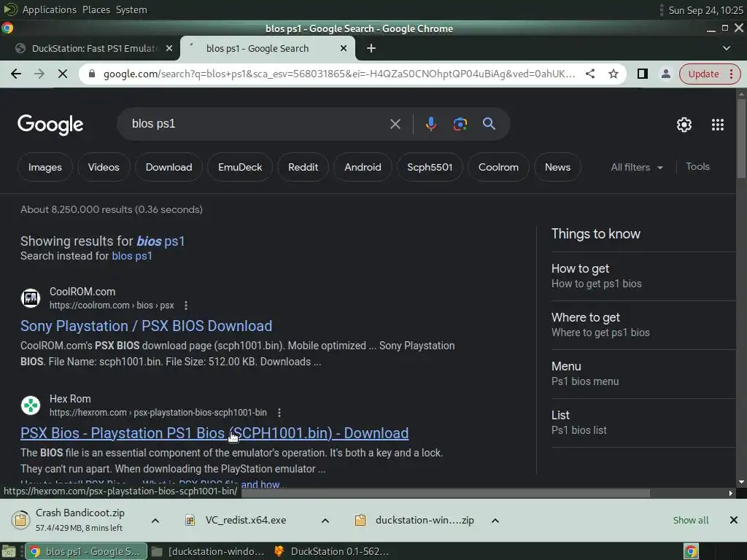This screenshot has height=560, width=747.
Task: Click the address bar URL
Action: pos(338,74)
